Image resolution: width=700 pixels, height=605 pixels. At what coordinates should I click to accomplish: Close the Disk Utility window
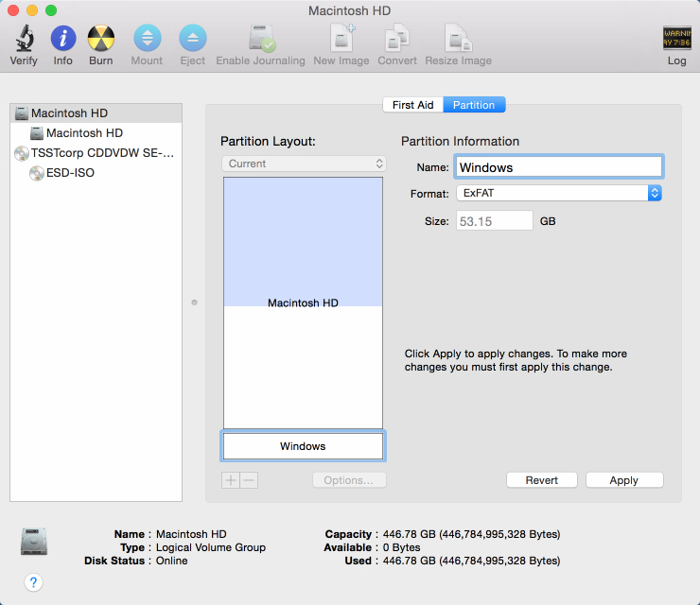13,10
